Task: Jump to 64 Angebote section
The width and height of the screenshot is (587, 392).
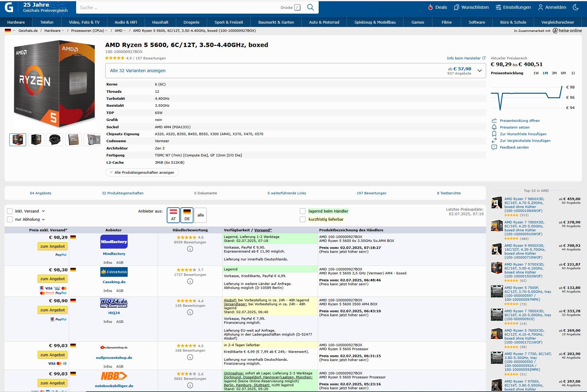Action: point(41,193)
